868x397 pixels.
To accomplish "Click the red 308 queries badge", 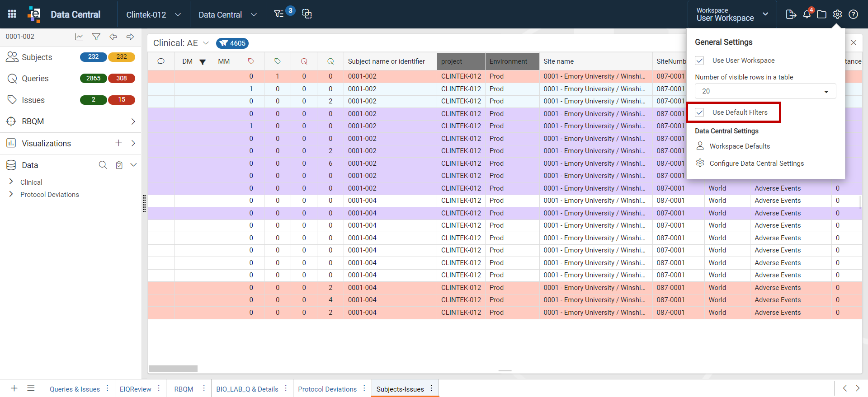I will (121, 78).
